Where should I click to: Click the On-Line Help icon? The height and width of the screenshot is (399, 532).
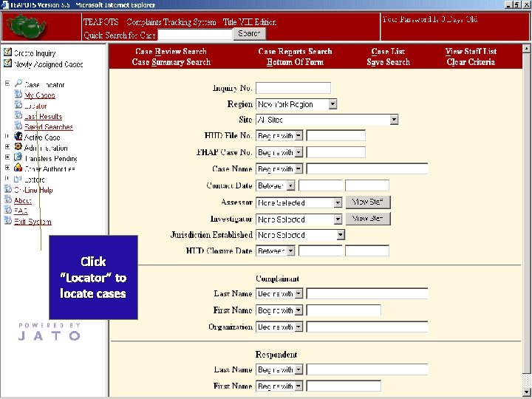8,189
